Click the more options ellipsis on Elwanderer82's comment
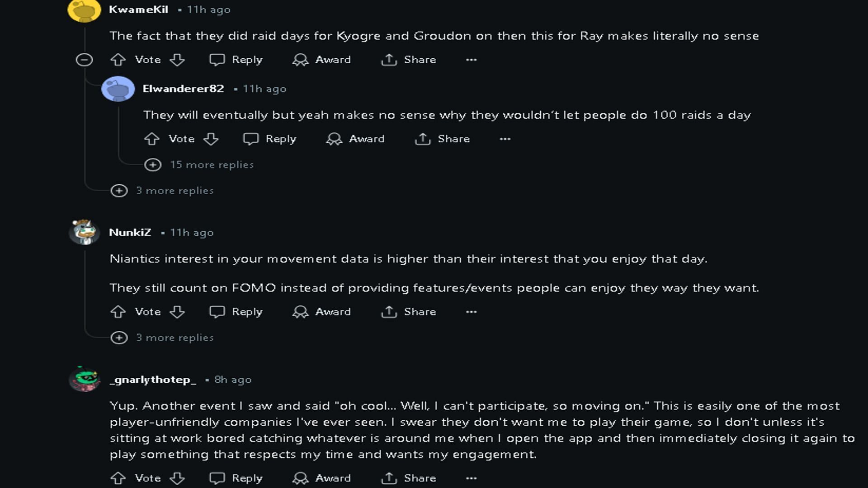 pos(505,139)
